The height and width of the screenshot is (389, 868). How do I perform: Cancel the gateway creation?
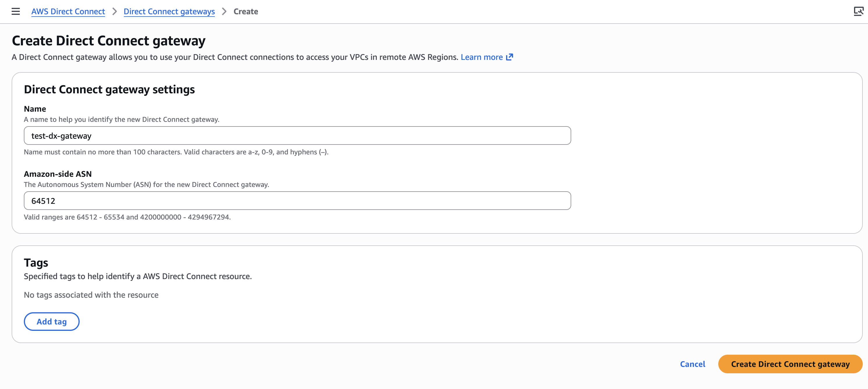(x=692, y=364)
